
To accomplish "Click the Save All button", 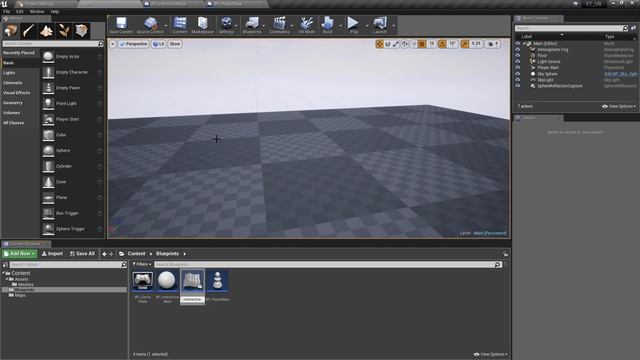I will (82, 253).
